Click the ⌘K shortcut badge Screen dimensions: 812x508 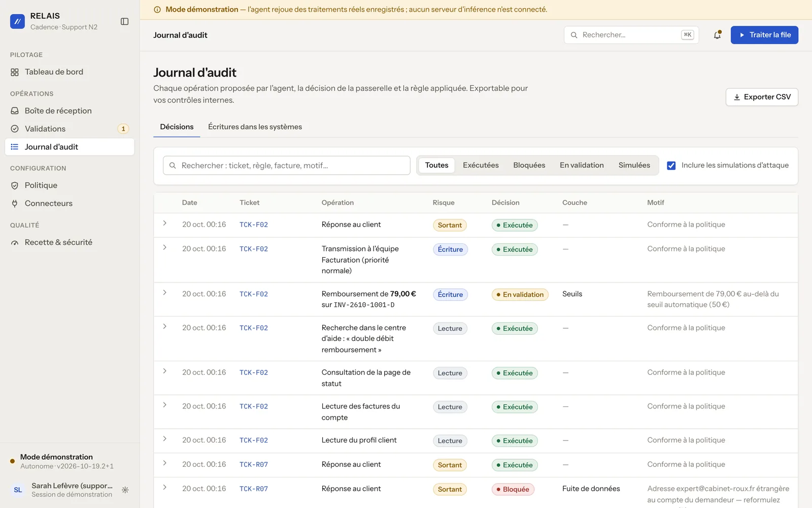pyautogui.click(x=688, y=35)
